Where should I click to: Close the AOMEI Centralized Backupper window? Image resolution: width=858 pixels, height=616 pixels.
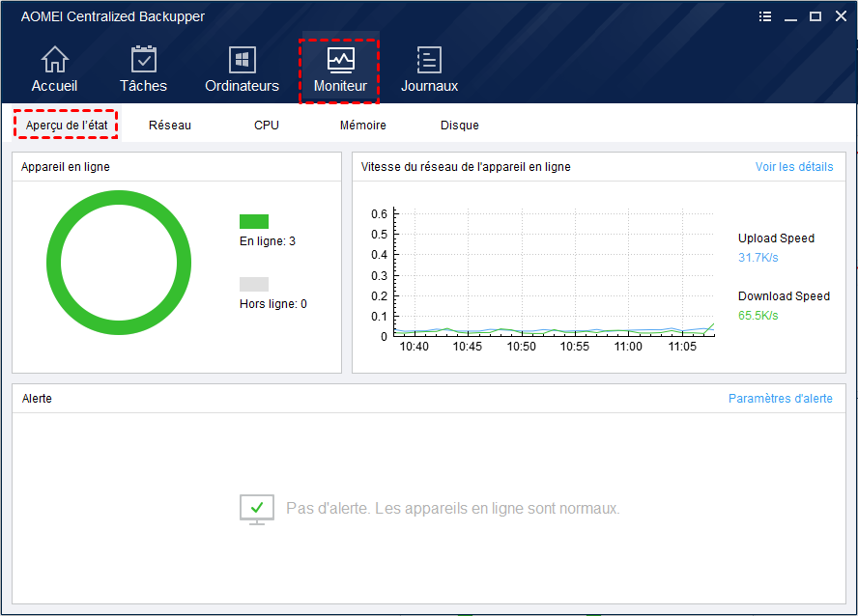841,16
